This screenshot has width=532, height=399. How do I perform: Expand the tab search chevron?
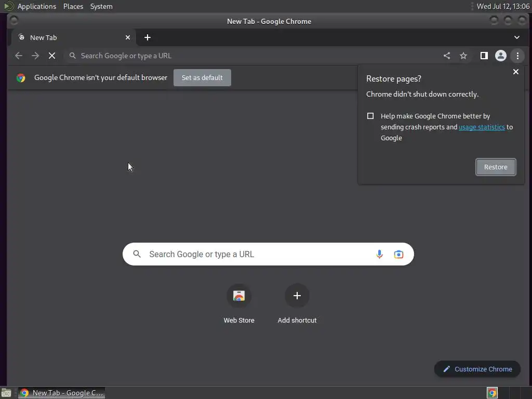(x=517, y=37)
